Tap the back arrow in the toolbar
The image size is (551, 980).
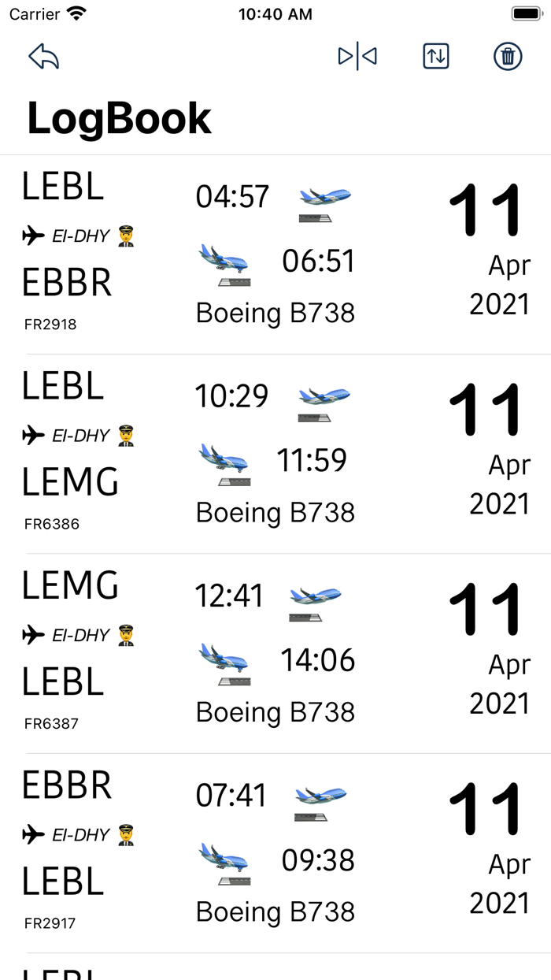pos(44,56)
